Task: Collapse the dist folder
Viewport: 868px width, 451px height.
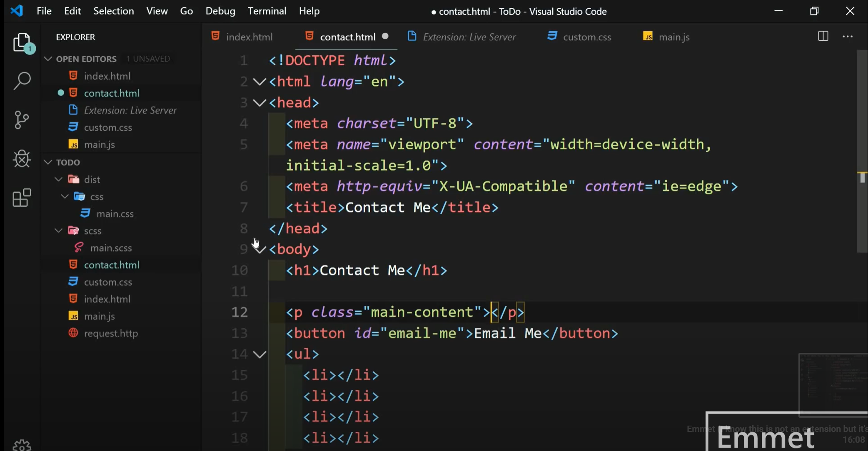Action: 59,179
